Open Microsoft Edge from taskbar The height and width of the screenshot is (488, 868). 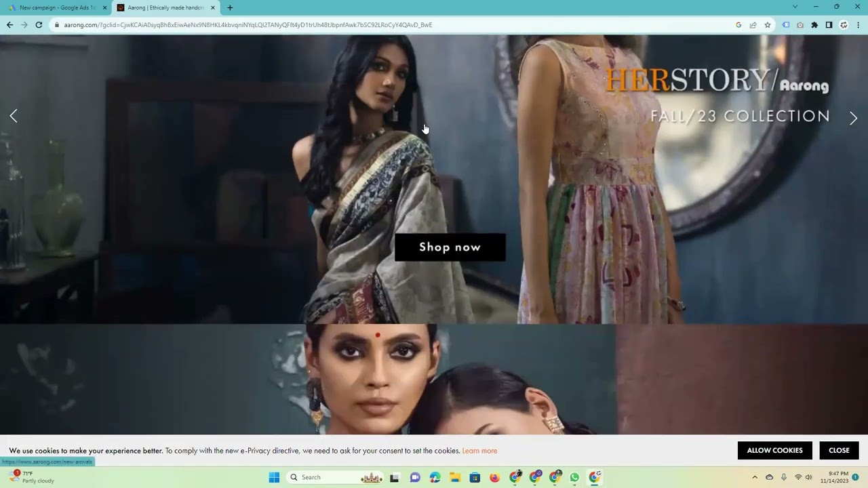pyautogui.click(x=435, y=477)
